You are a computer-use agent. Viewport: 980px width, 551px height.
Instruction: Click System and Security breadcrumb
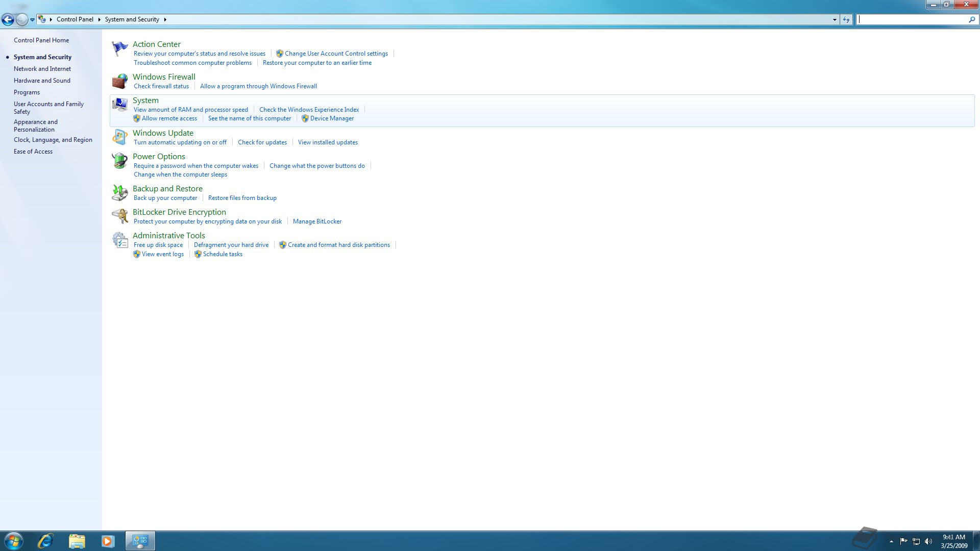(x=132, y=19)
